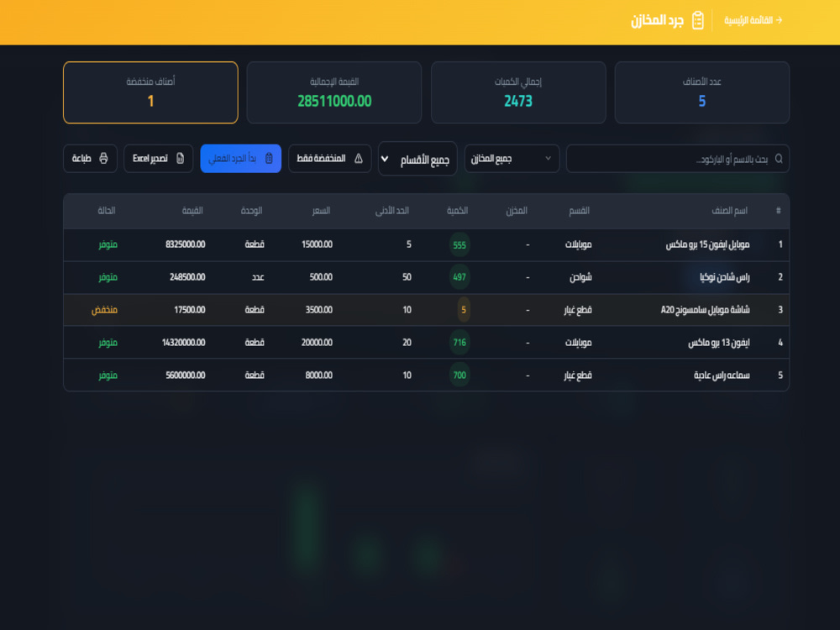Screen dimensions: 840x630
Task: Click the warning triangle icon on المنخفضة فقط
Action: [359, 159]
